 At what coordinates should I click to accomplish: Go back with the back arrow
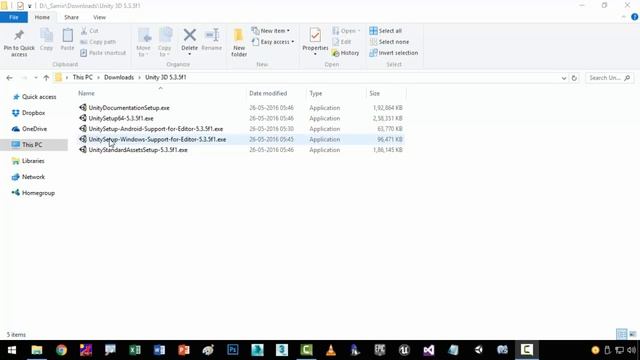[x=9, y=78]
